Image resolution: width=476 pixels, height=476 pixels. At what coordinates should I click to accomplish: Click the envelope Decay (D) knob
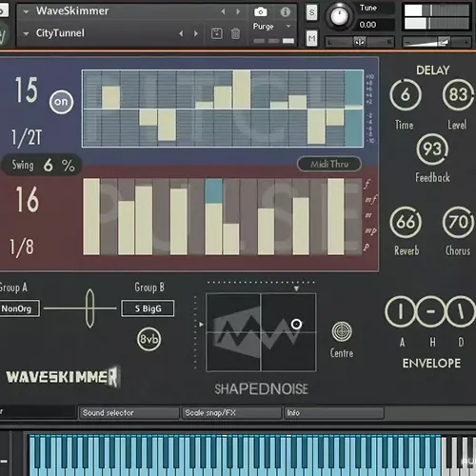[460, 311]
